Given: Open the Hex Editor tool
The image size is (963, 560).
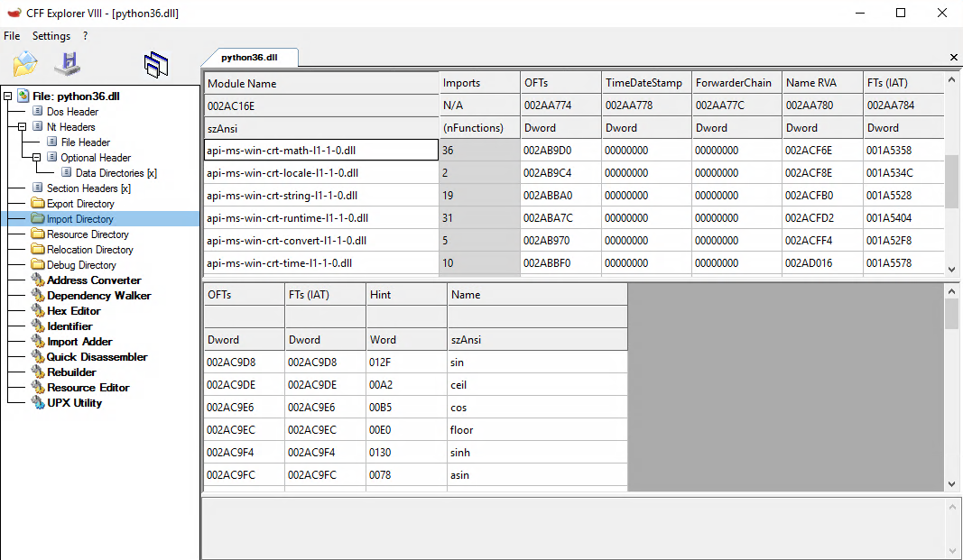Looking at the screenshot, I should (x=73, y=311).
